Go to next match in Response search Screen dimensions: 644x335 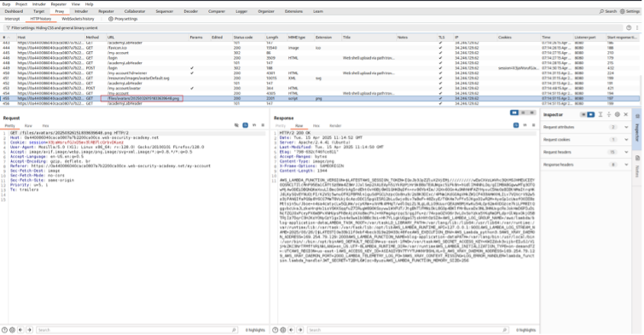coord(300,330)
